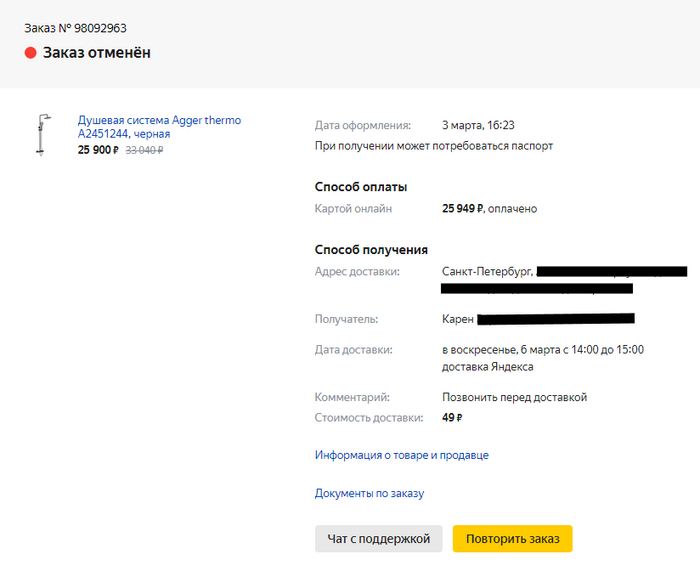This screenshot has height=577, width=700.
Task: Open the Документы по заказу link
Action: (x=369, y=493)
